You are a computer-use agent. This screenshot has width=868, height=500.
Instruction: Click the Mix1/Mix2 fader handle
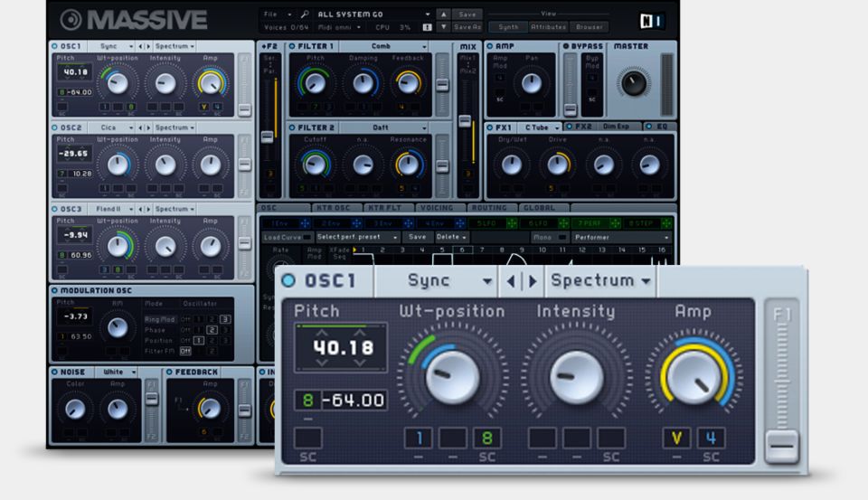(x=465, y=120)
